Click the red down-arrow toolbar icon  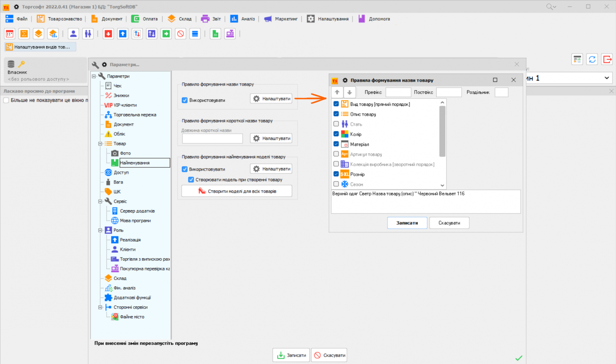coord(108,34)
